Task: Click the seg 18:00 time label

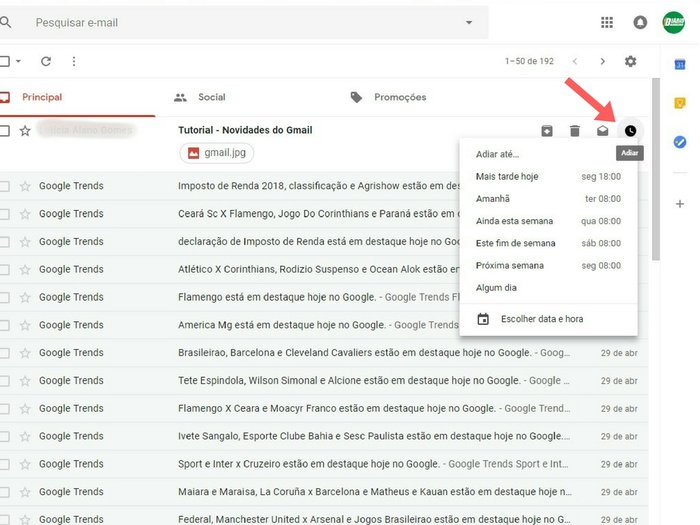Action: (601, 176)
